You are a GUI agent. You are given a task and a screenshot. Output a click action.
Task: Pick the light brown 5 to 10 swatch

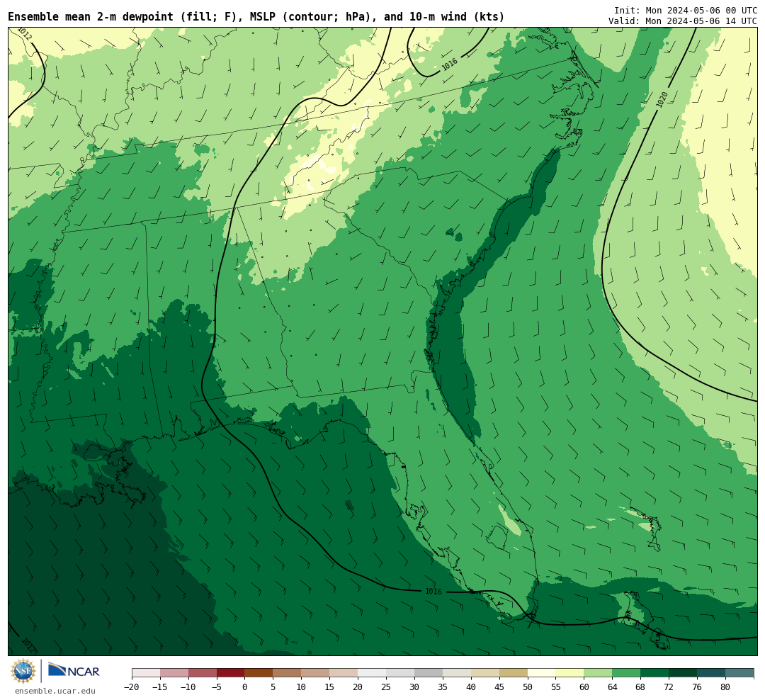pos(287,673)
